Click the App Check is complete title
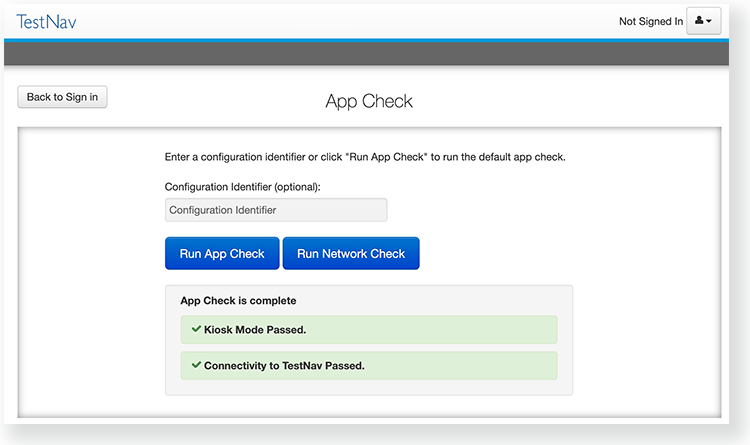Image resolution: width=750 pixels, height=445 pixels. click(x=238, y=300)
